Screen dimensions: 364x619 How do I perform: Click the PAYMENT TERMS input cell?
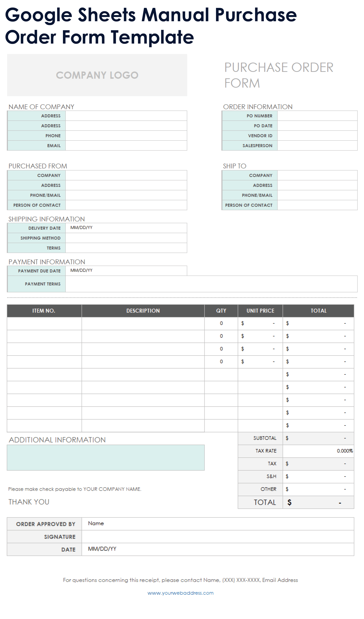pos(211,284)
